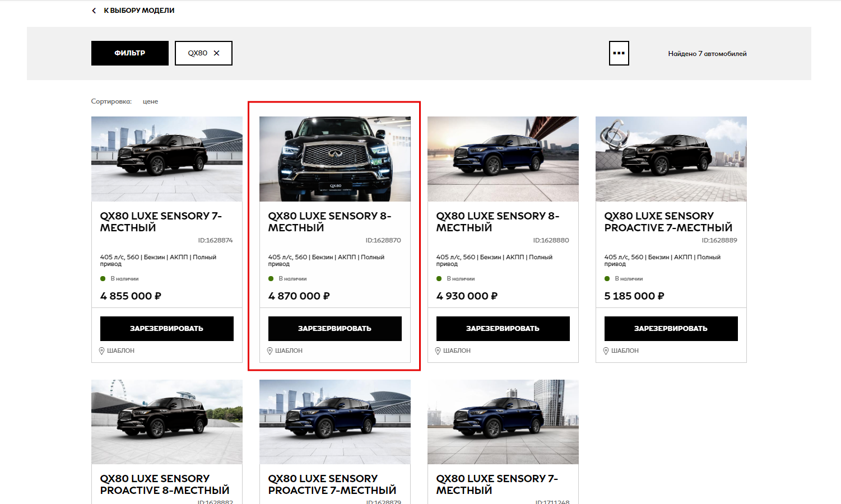Reserve the car priced 4 930 000 ₽
The width and height of the screenshot is (841, 504).
click(503, 329)
